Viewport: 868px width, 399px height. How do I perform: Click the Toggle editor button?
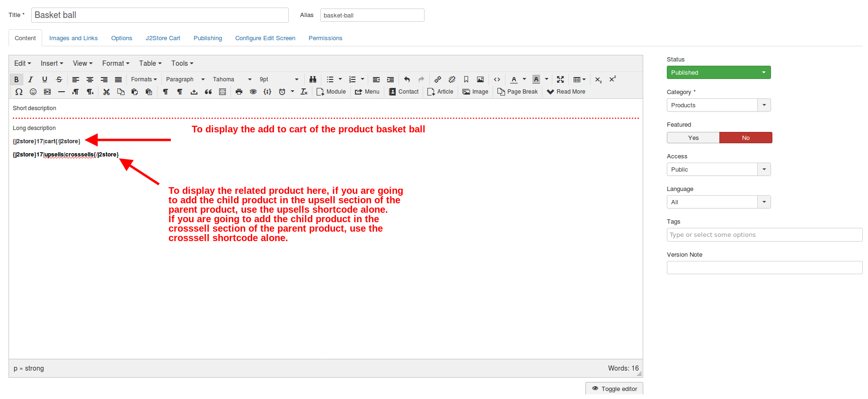tap(614, 389)
